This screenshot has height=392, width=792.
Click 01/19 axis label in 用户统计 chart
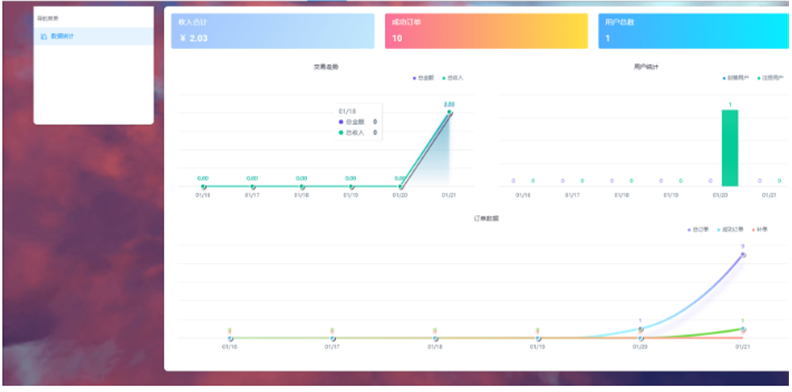(671, 195)
